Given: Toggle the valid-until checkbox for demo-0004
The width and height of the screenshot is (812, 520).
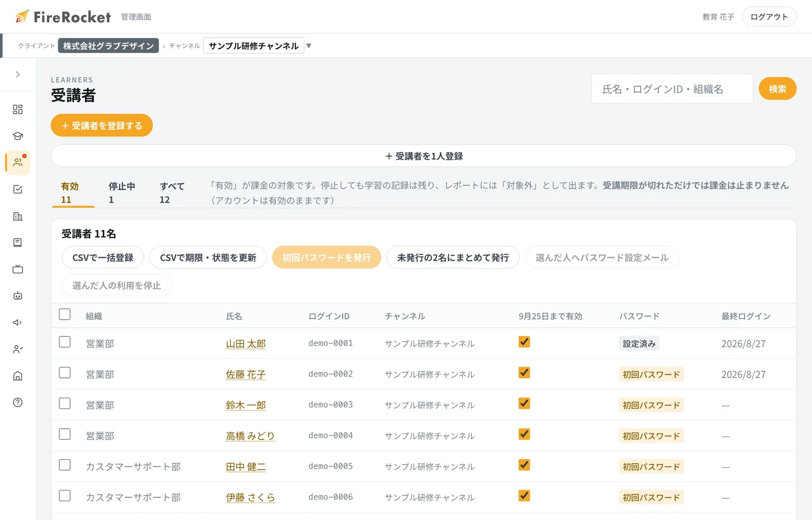Looking at the screenshot, I should 524,434.
